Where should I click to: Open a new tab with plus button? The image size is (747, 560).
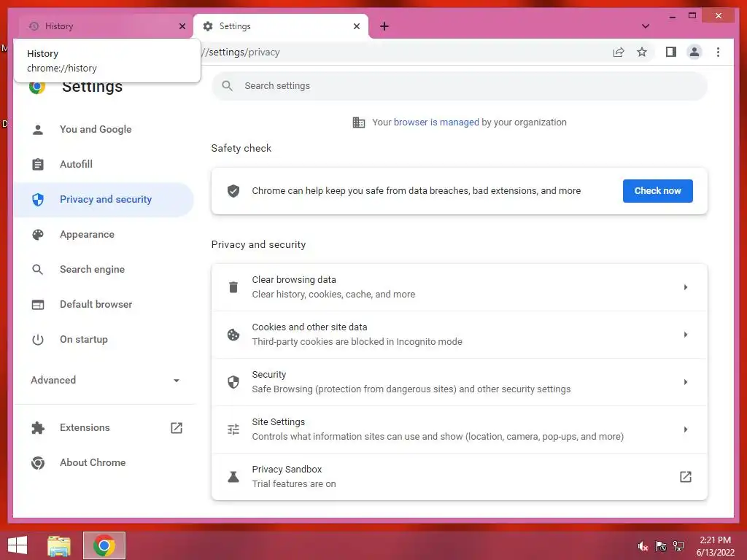(384, 26)
